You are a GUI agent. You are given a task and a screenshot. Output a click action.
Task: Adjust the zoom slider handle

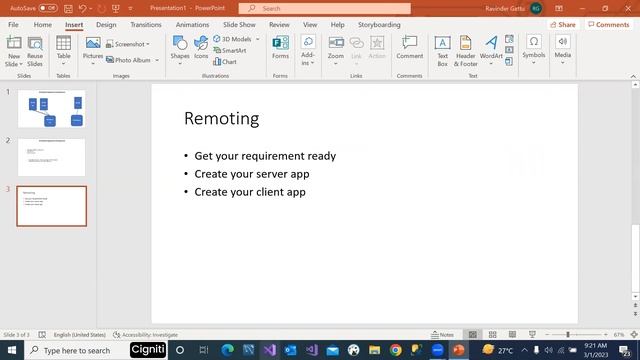coord(568,335)
